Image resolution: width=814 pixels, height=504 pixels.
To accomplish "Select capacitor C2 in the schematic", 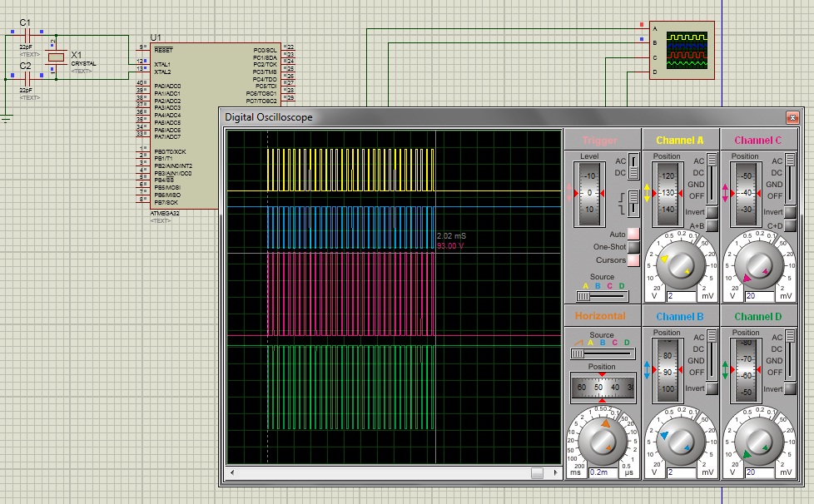I will [x=26, y=79].
